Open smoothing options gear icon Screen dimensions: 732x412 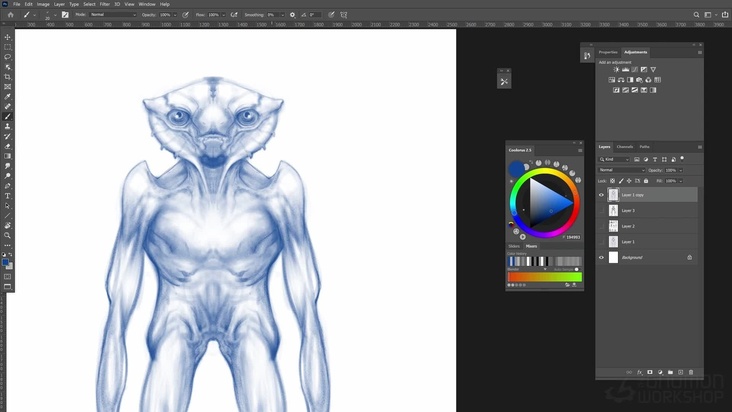(x=292, y=15)
